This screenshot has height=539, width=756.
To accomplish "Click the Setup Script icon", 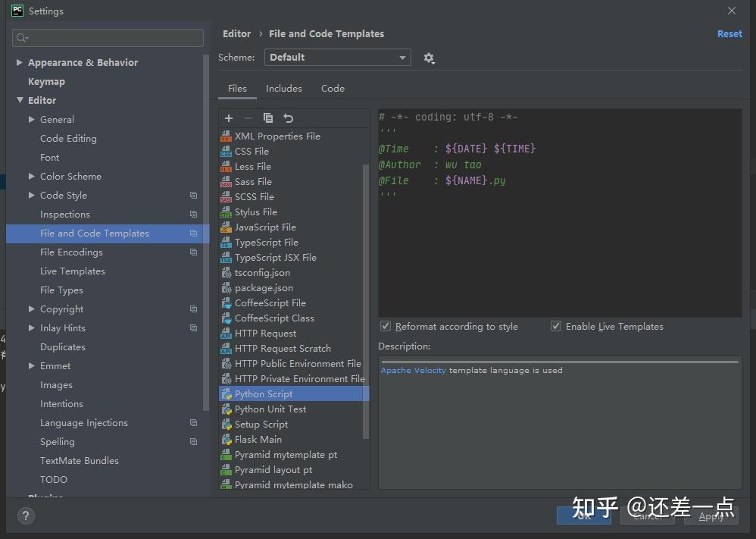I will [226, 425].
